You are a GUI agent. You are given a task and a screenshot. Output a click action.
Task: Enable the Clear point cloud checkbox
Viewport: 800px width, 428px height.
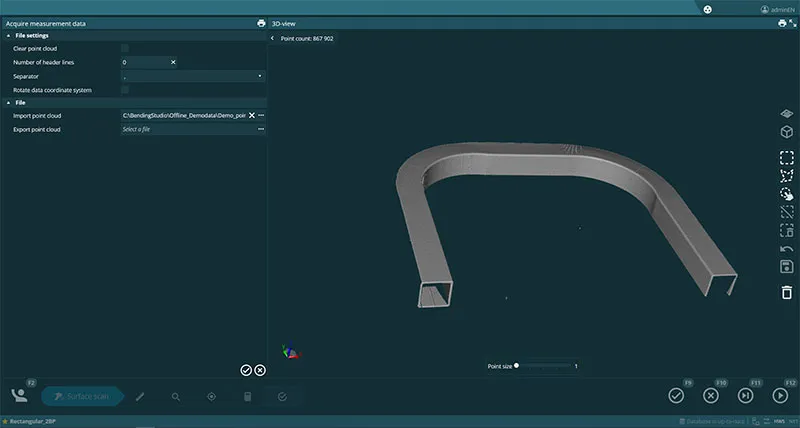(125, 48)
